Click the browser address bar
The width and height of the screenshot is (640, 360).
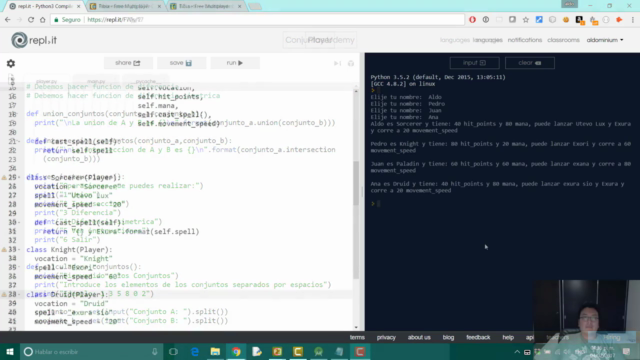(257, 20)
